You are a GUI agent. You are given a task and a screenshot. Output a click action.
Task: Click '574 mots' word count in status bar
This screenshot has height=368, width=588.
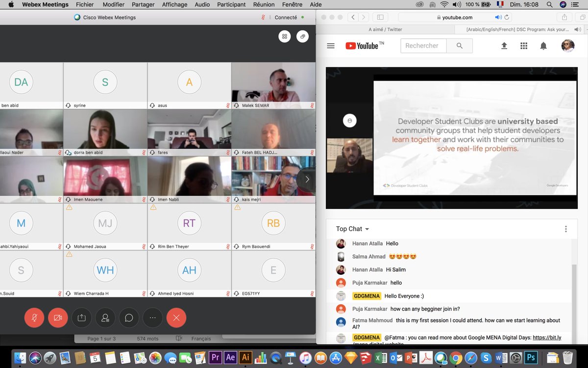click(x=147, y=339)
